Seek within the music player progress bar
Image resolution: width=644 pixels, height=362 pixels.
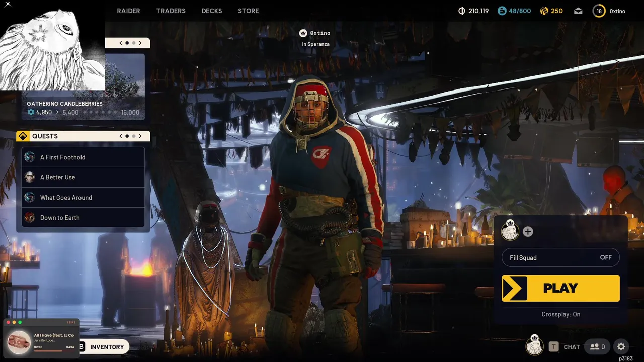point(54,350)
